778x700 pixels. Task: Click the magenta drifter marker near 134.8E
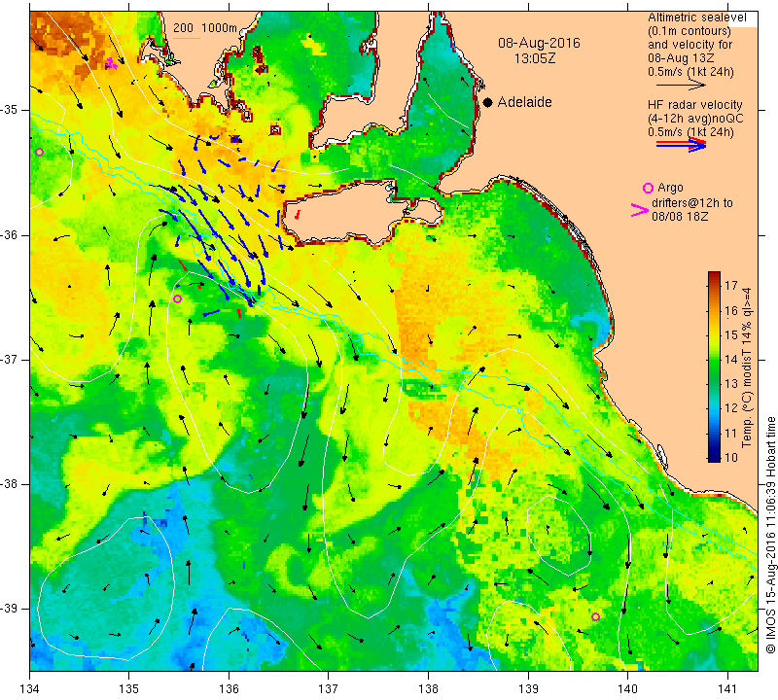click(x=111, y=63)
